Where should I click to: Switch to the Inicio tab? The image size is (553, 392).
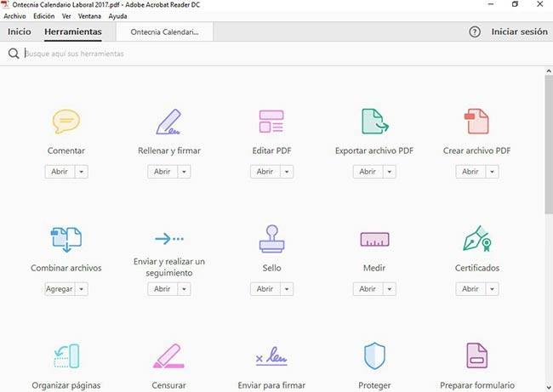click(x=20, y=31)
